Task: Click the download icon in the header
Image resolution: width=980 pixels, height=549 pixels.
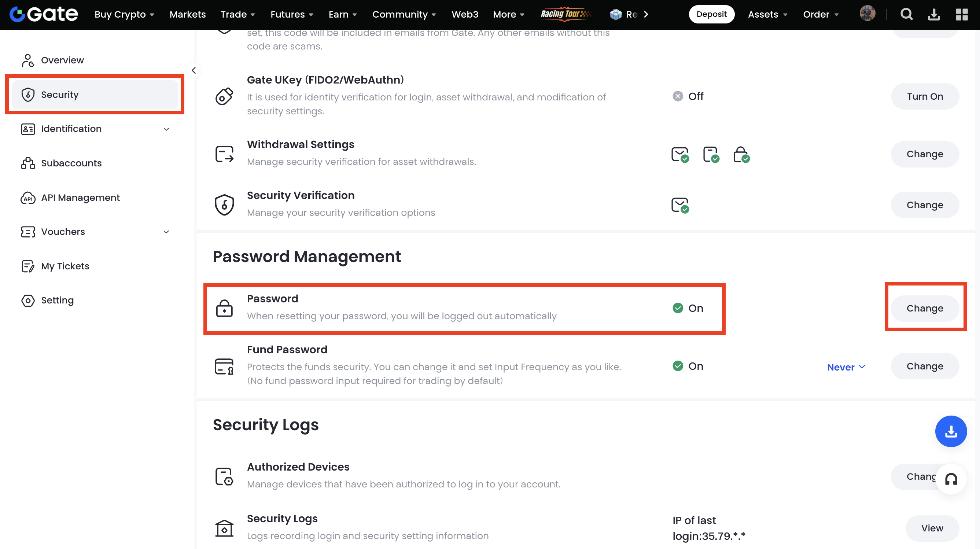Action: tap(933, 14)
